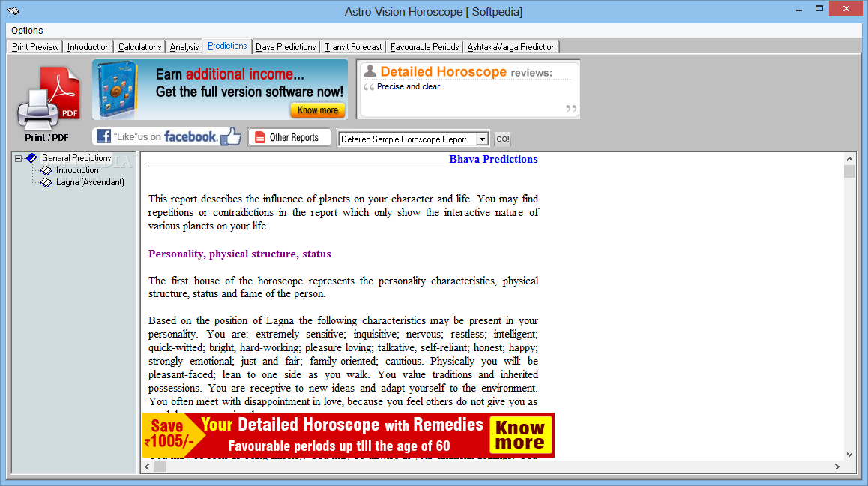The width and height of the screenshot is (868, 486).
Task: Click the vertical scrollbar thumb
Action: pos(850,171)
